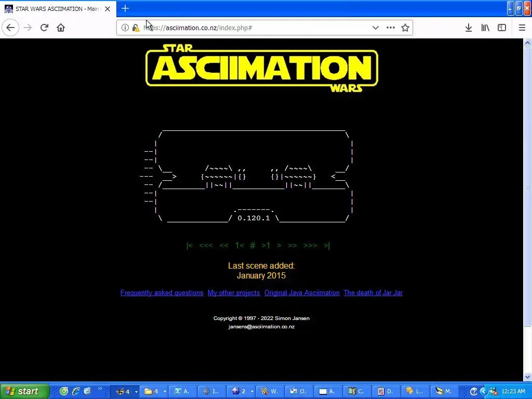Fast forward with the >>> control

pyautogui.click(x=311, y=245)
